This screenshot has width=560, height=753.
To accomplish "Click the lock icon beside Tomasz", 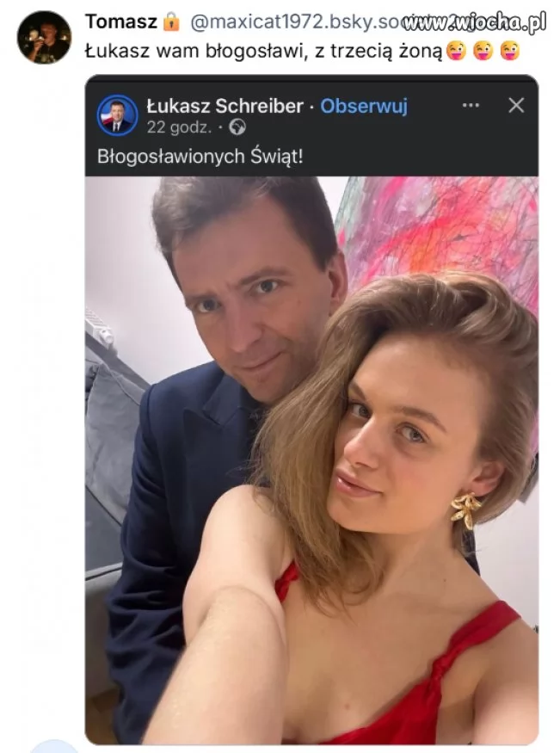I will coord(171,22).
